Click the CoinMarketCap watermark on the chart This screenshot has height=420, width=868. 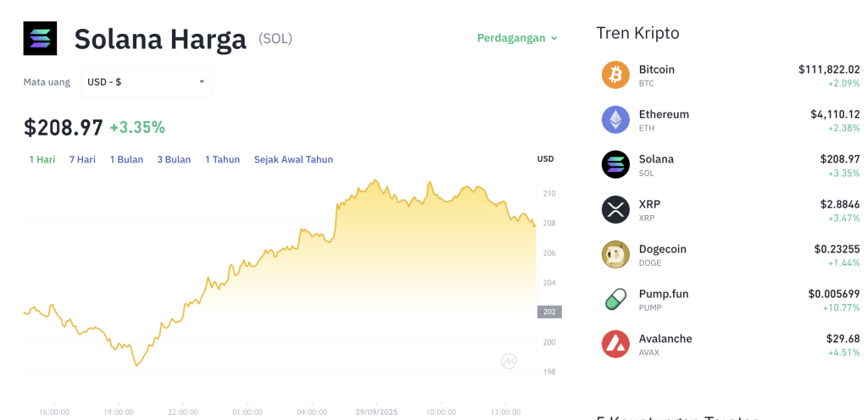tap(509, 362)
